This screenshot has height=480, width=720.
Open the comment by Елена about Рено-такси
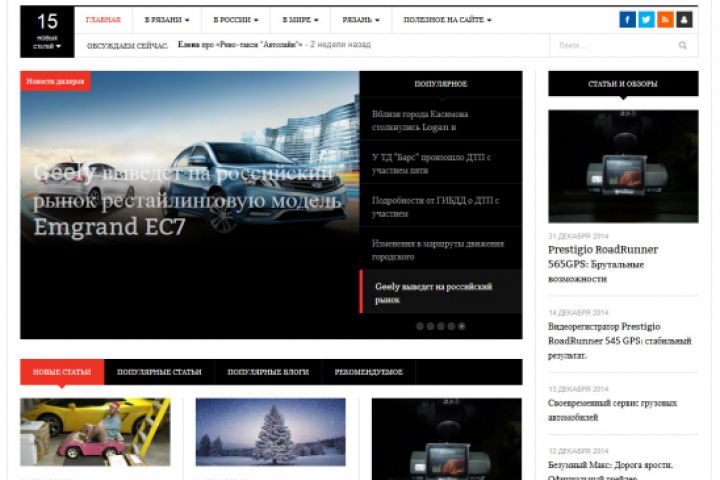pyautogui.click(x=240, y=45)
